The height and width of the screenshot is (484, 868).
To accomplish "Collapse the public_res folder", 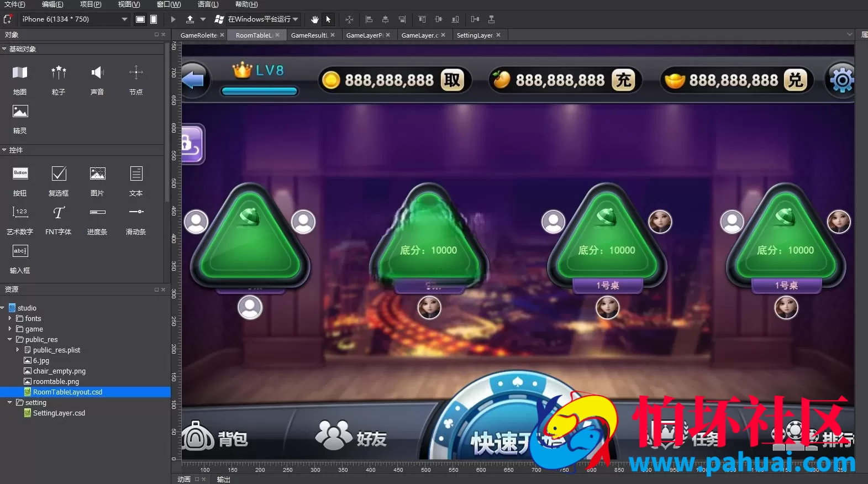I will pyautogui.click(x=10, y=339).
